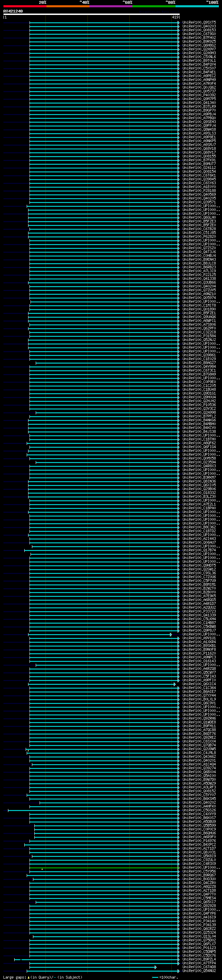The height and width of the screenshot is (980, 222).
Task: Select the UniRef100_Q9M7P5 label
Action: 199,99
